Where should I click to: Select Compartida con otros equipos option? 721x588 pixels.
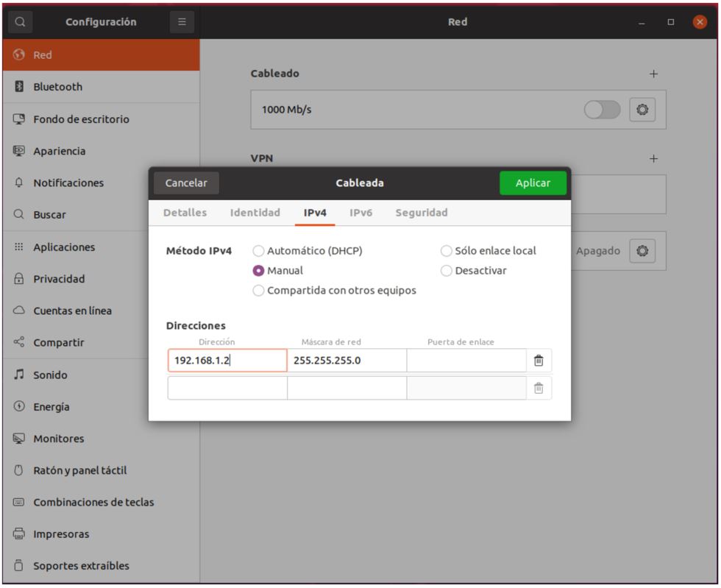coord(334,290)
